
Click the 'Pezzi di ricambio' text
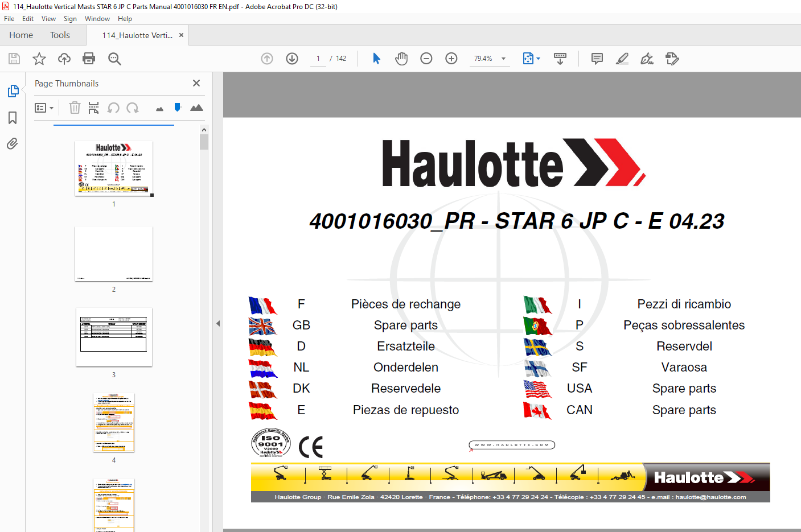[684, 304]
